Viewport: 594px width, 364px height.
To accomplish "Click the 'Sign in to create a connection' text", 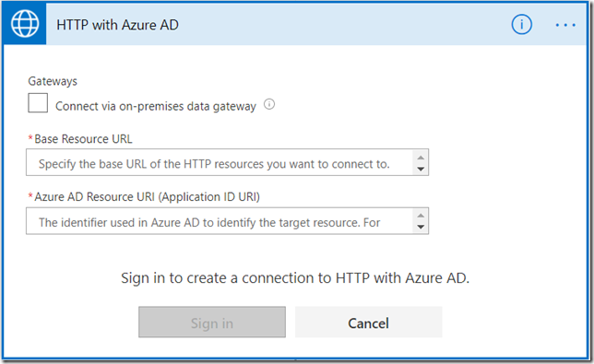I will [x=295, y=278].
